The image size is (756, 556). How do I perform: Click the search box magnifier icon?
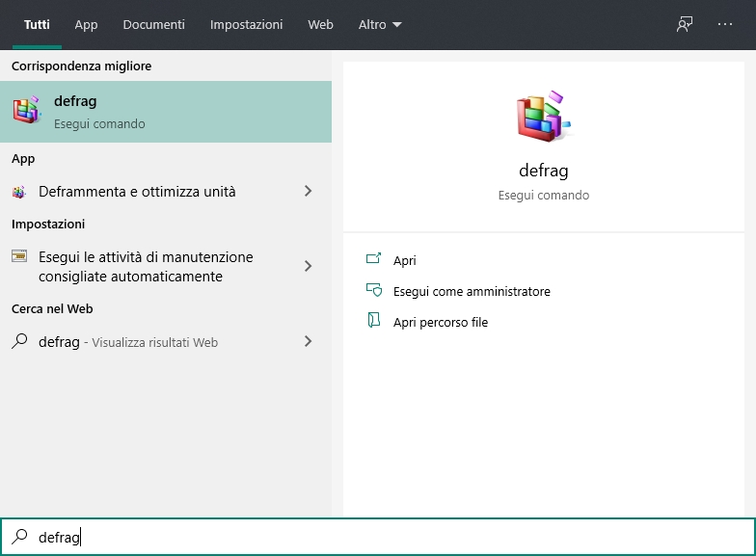(x=19, y=536)
